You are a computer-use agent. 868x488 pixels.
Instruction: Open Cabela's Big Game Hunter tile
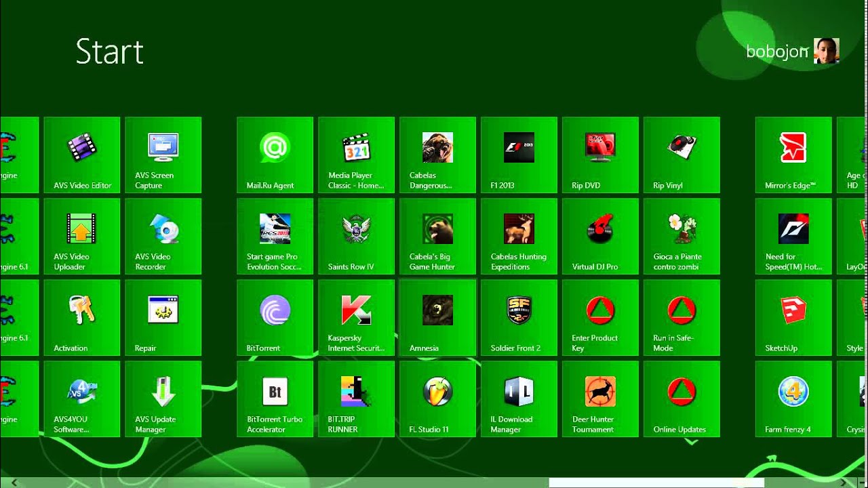[x=438, y=237]
